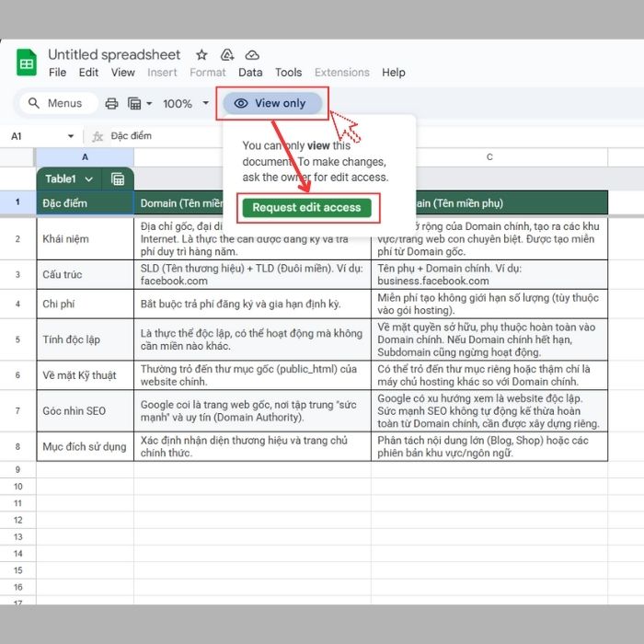Screen dimensions: 644x644
Task: Open the Tools menu
Action: [x=288, y=73]
